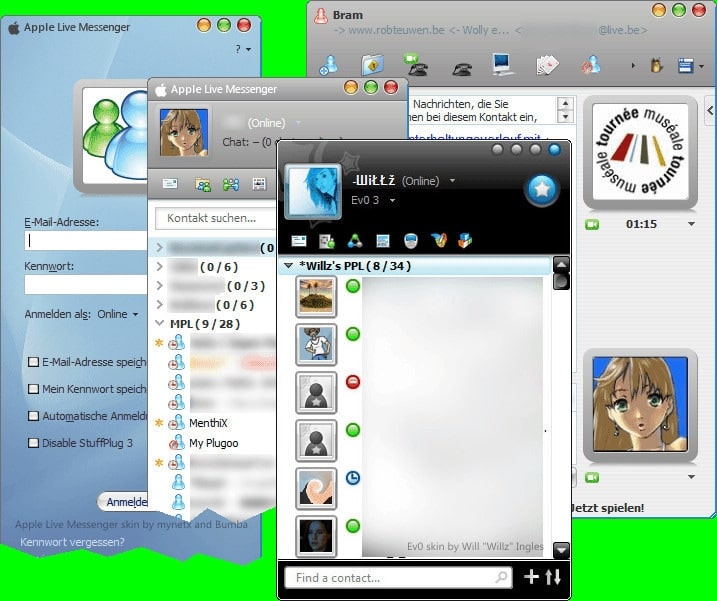Click plus add contact icon beside Find a contact
The image size is (717, 601).
click(x=531, y=577)
